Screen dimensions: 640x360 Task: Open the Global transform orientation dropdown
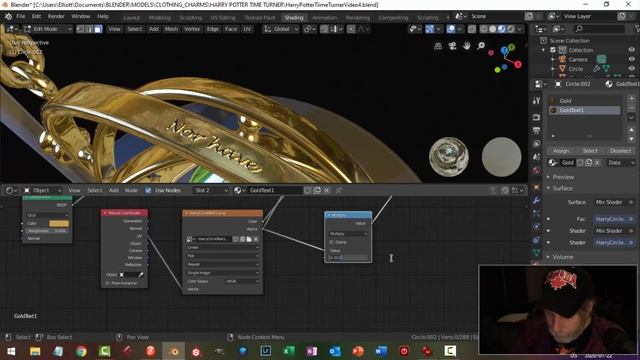coord(281,29)
